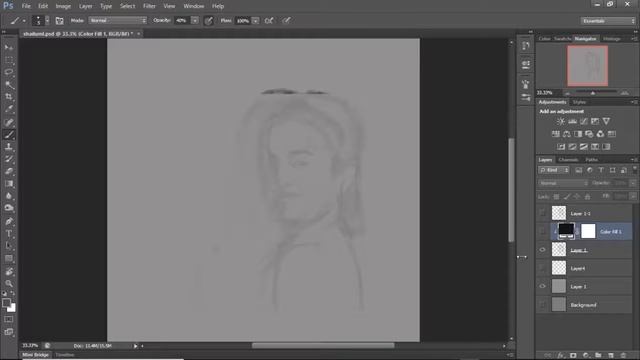
Task: Add a Levels adjustment
Action: point(572,121)
